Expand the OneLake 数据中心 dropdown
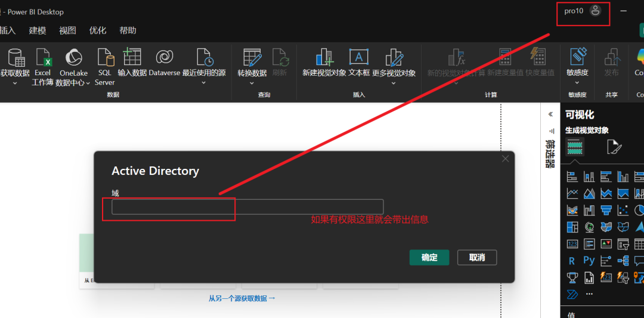The height and width of the screenshot is (318, 644). click(x=88, y=82)
